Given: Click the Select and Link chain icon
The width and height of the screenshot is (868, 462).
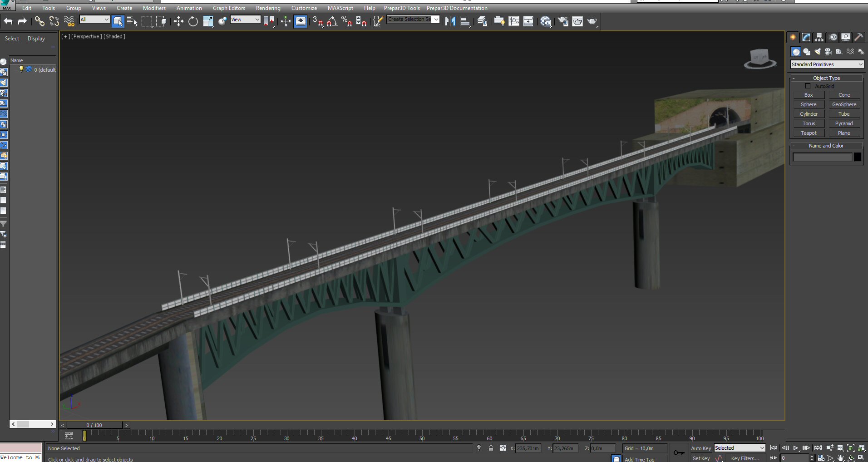Looking at the screenshot, I should (x=39, y=21).
